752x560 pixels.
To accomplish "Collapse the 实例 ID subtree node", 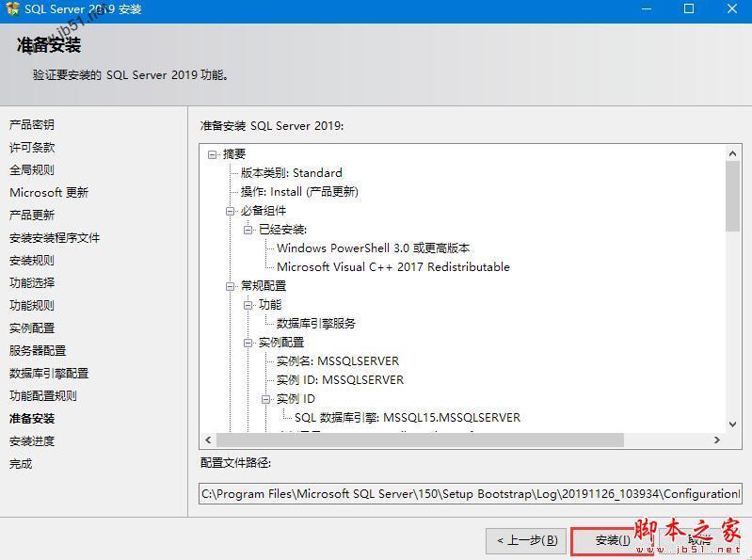I will pos(265,399).
